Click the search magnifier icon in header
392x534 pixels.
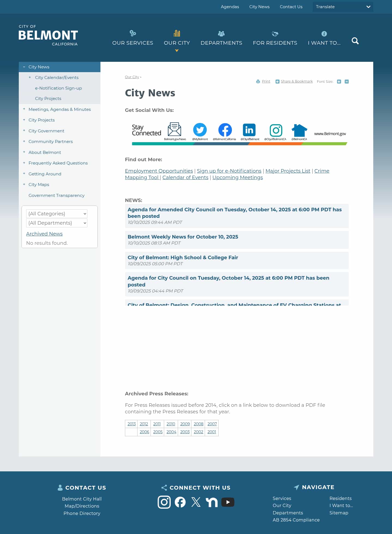[355, 41]
